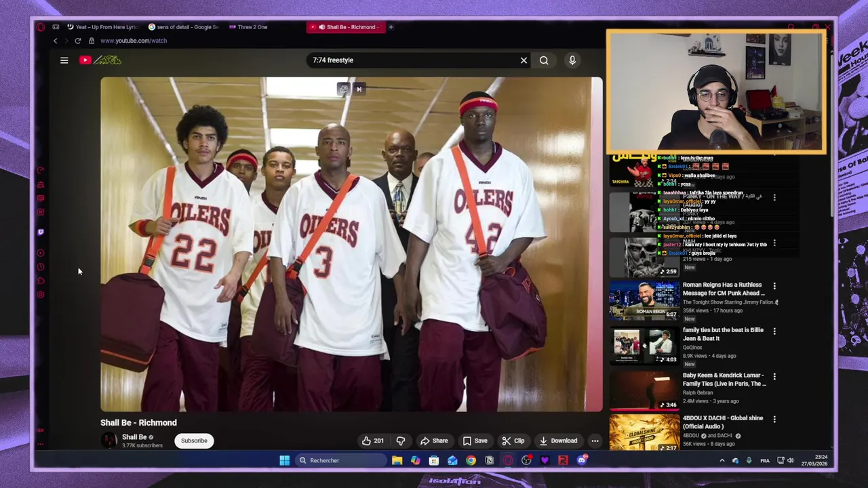
Task: Open options menu for Baby Keem video
Action: tap(774, 376)
